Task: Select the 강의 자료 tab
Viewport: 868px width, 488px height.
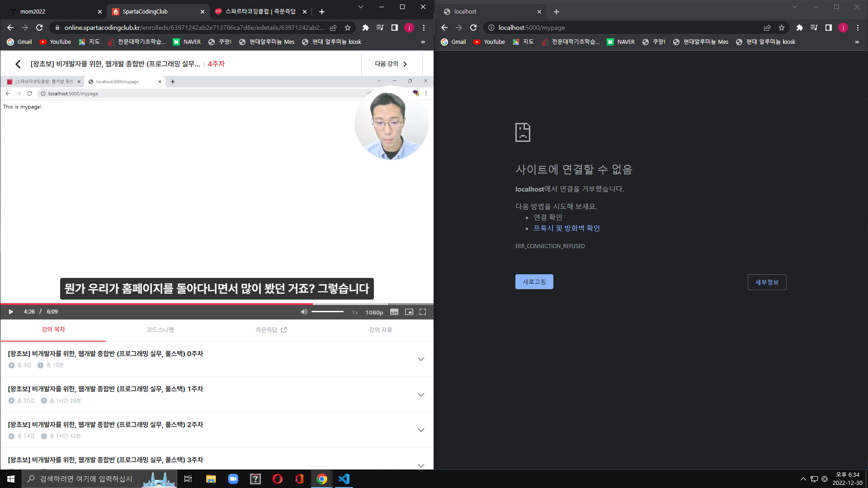Action: pyautogui.click(x=380, y=330)
